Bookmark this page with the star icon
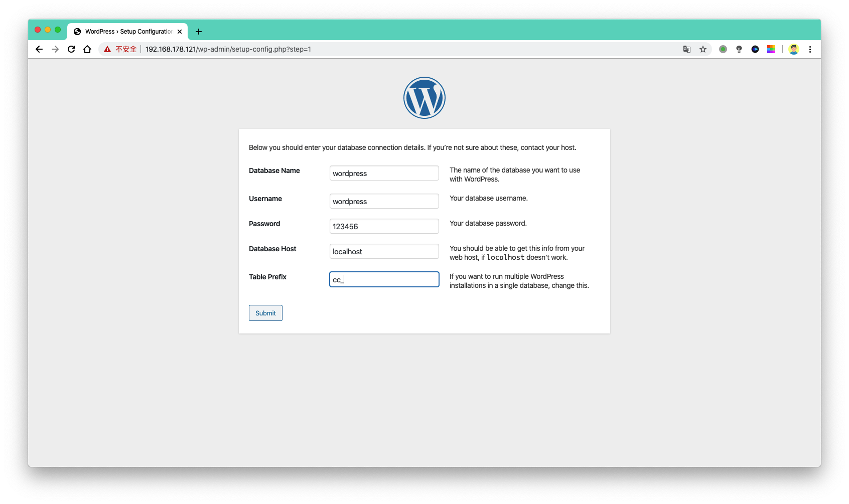Viewport: 849px width, 504px height. (x=703, y=49)
